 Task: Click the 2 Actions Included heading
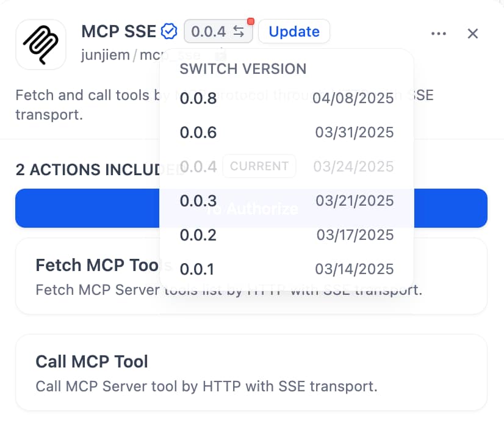click(x=87, y=170)
